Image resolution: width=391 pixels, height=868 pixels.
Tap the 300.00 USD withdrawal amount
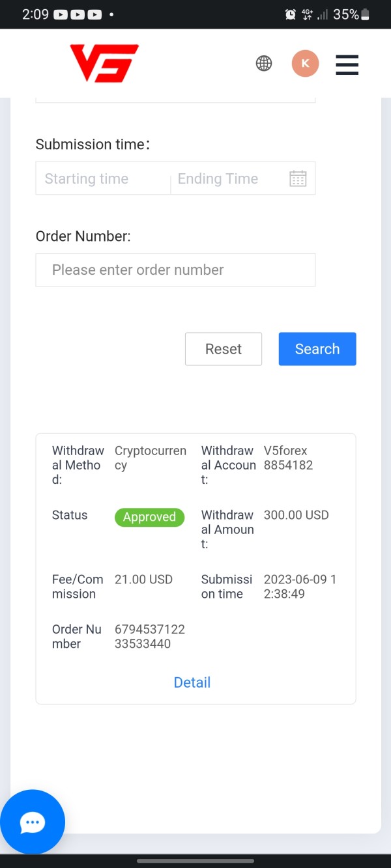pyautogui.click(x=297, y=515)
